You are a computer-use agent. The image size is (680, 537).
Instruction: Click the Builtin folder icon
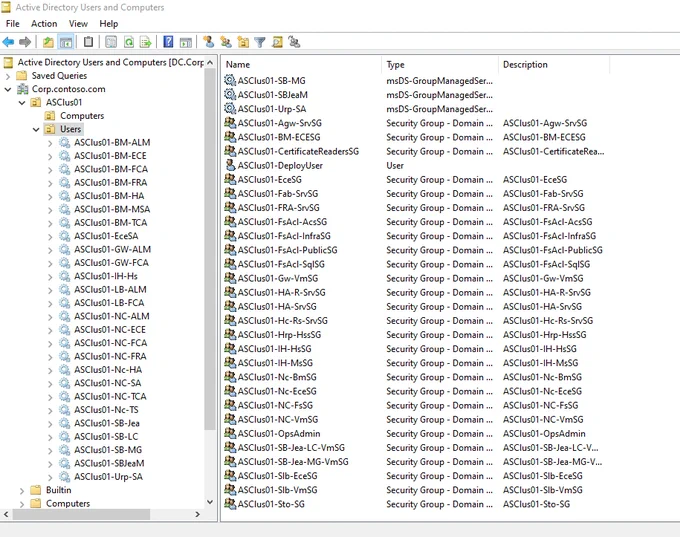pos(36,490)
